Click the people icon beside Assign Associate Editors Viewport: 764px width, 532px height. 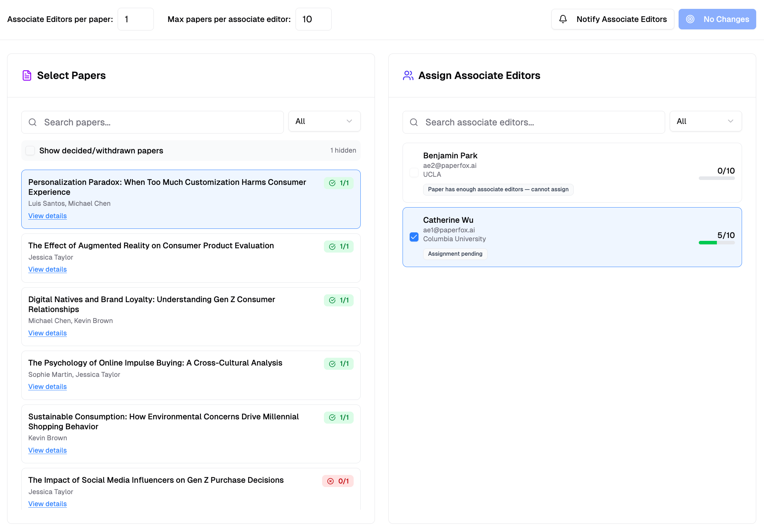(x=408, y=75)
